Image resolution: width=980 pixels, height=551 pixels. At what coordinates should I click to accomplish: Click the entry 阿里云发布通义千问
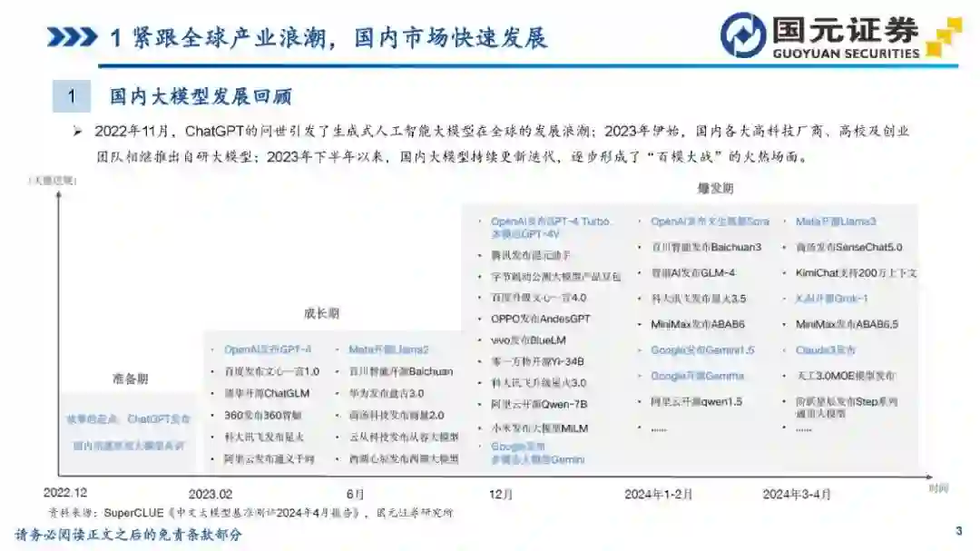[269, 459]
